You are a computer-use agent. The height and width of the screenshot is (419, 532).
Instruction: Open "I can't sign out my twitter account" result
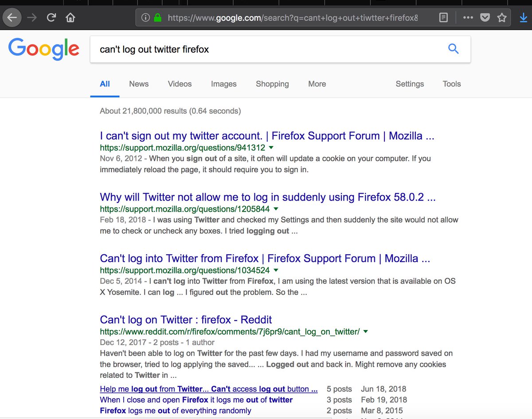pyautogui.click(x=267, y=136)
